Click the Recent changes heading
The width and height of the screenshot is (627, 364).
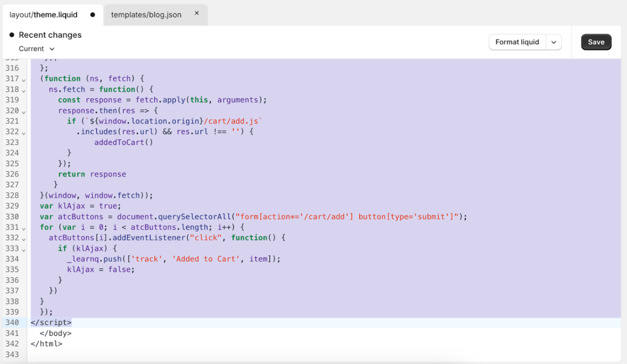pyautogui.click(x=50, y=35)
